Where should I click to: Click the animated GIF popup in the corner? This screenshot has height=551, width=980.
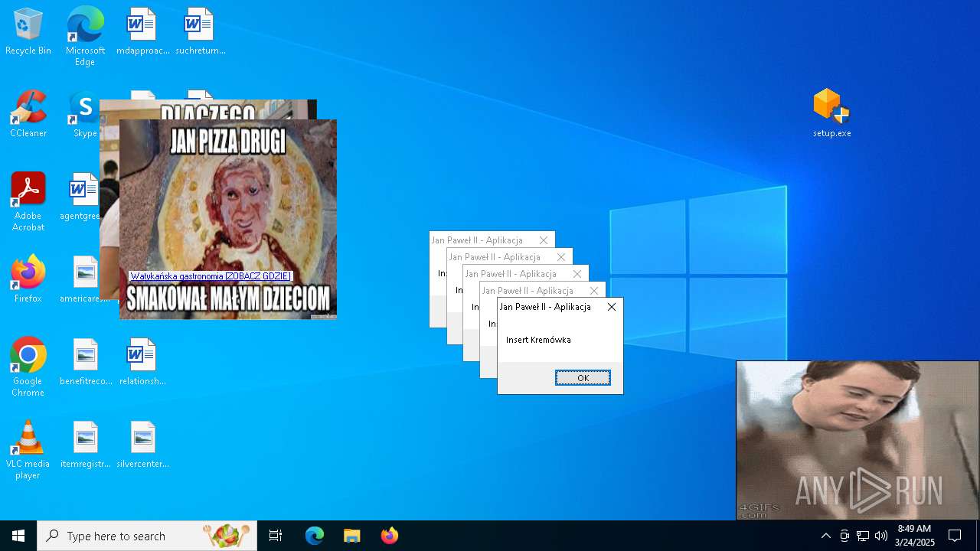click(x=857, y=441)
